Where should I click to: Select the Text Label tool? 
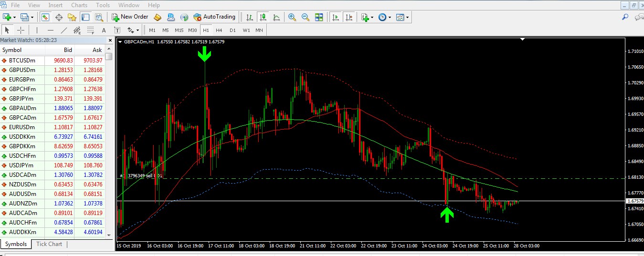point(117,30)
